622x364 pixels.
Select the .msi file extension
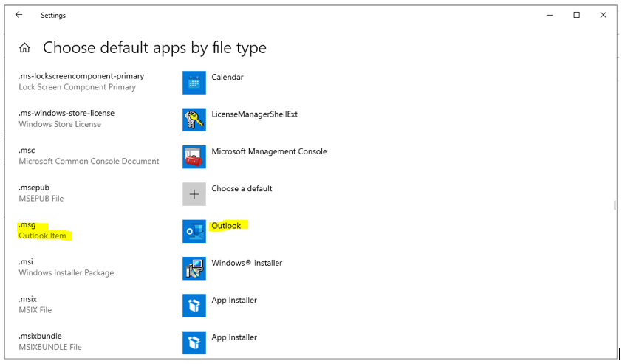click(x=26, y=261)
